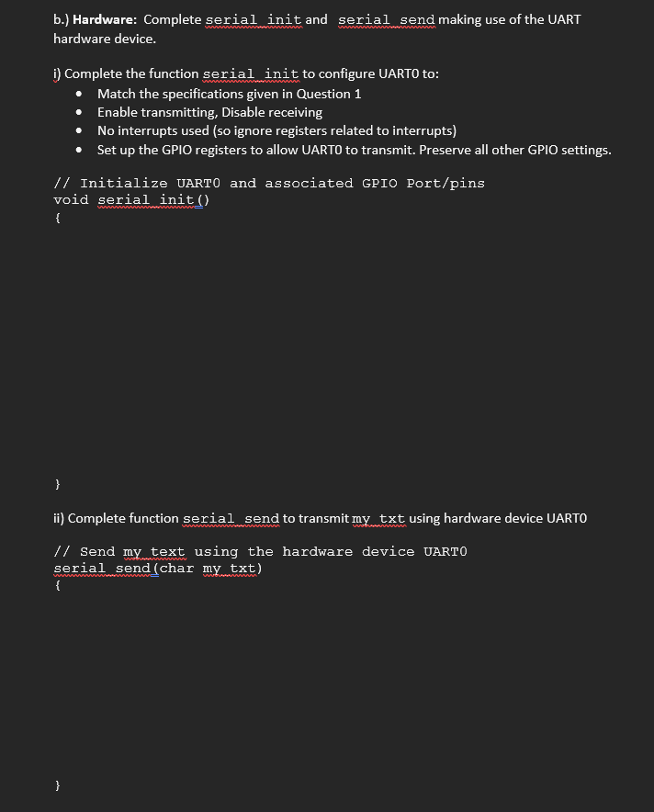Click bullet "Set up the GPIO registers" line
Image resolution: width=654 pixels, height=812 pixels.
(x=355, y=150)
